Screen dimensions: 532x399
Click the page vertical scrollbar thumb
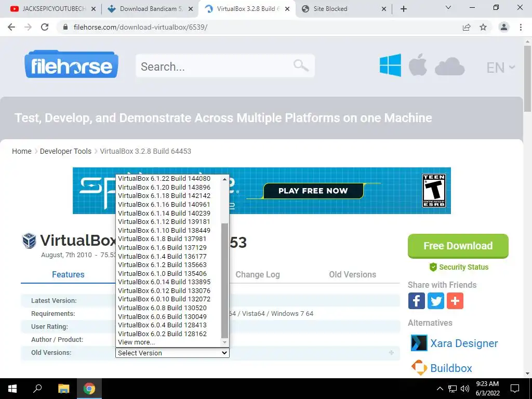click(527, 79)
